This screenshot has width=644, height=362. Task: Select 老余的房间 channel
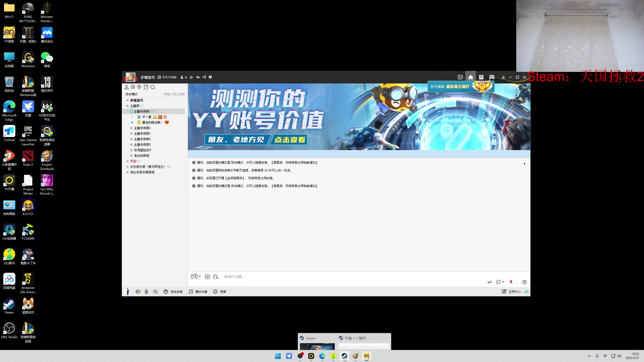coord(141,156)
